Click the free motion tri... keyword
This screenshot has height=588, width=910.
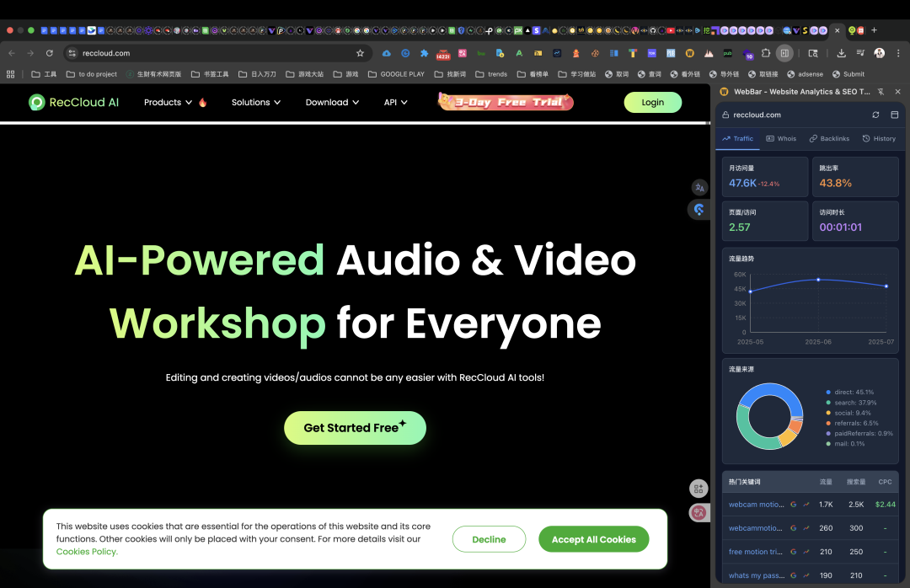point(756,552)
